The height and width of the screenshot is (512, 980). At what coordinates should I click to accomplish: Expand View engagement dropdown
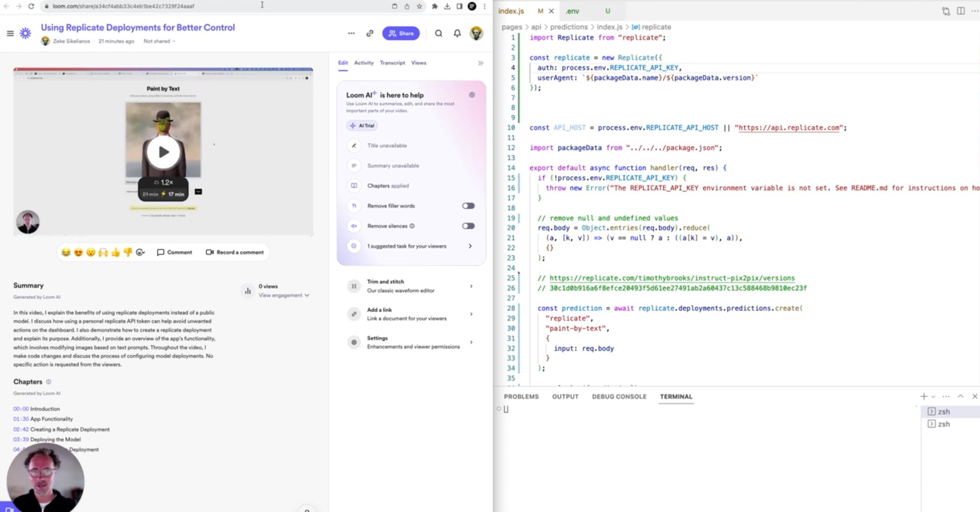click(x=284, y=295)
